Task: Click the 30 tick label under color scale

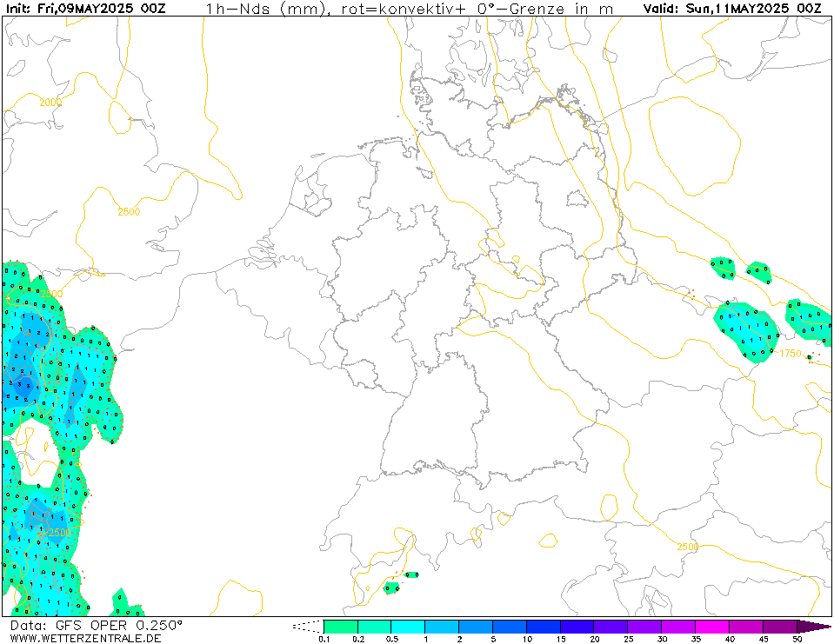Action: tap(662, 639)
